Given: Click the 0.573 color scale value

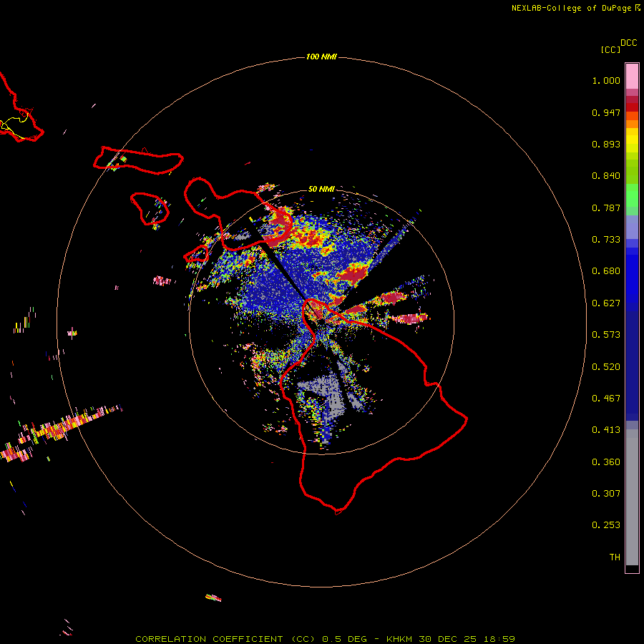Looking at the screenshot, I should [x=606, y=335].
